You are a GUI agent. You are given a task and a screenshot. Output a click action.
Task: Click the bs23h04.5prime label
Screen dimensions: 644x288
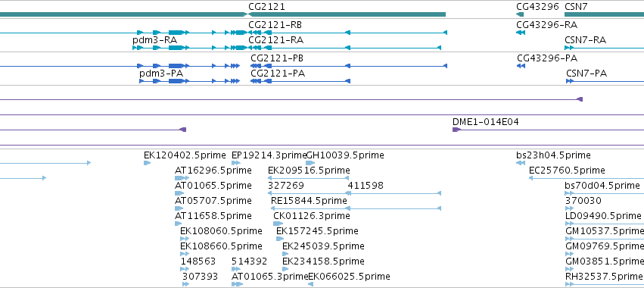554,155
